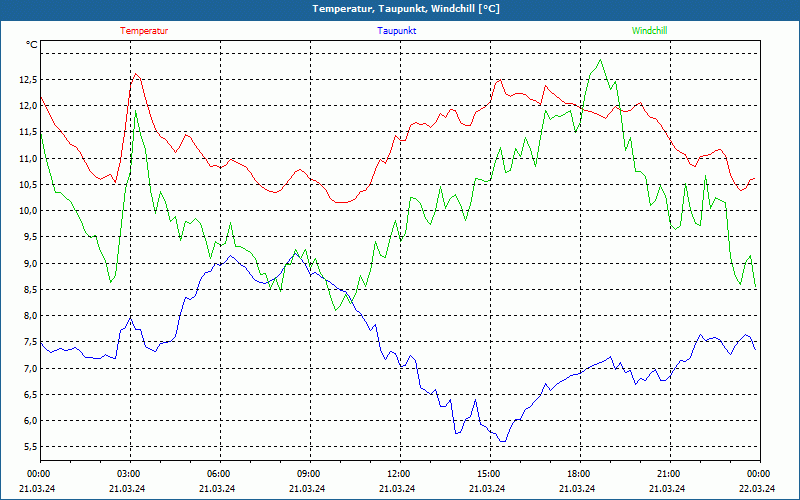This screenshot has height=500, width=800.
Task: Click the °C axis unit label
Action: 32,45
